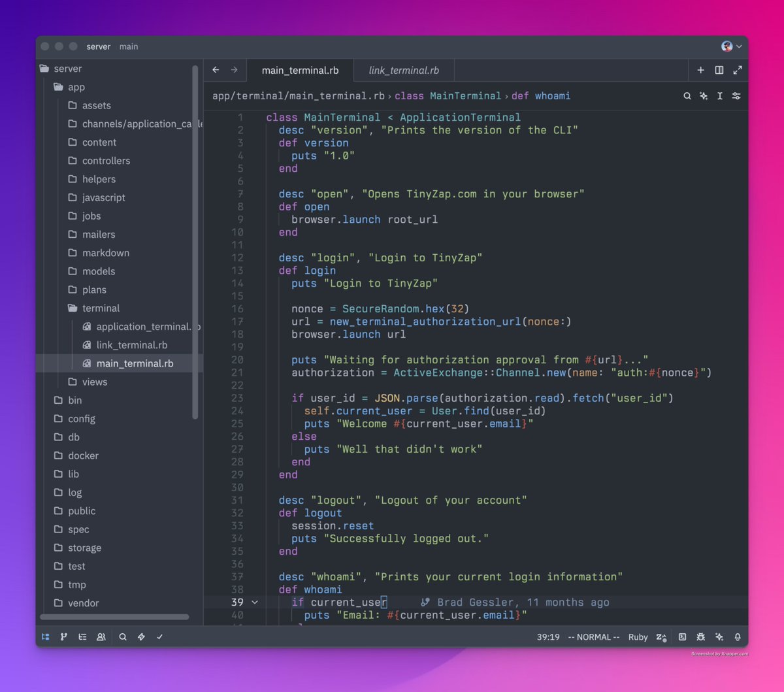Go forward with the right arrow
784x692 pixels.
pos(234,70)
